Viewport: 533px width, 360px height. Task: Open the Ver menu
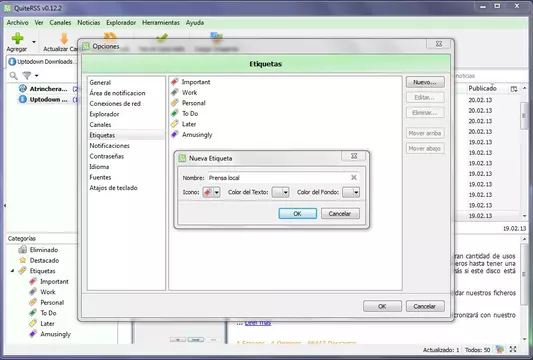[39, 22]
